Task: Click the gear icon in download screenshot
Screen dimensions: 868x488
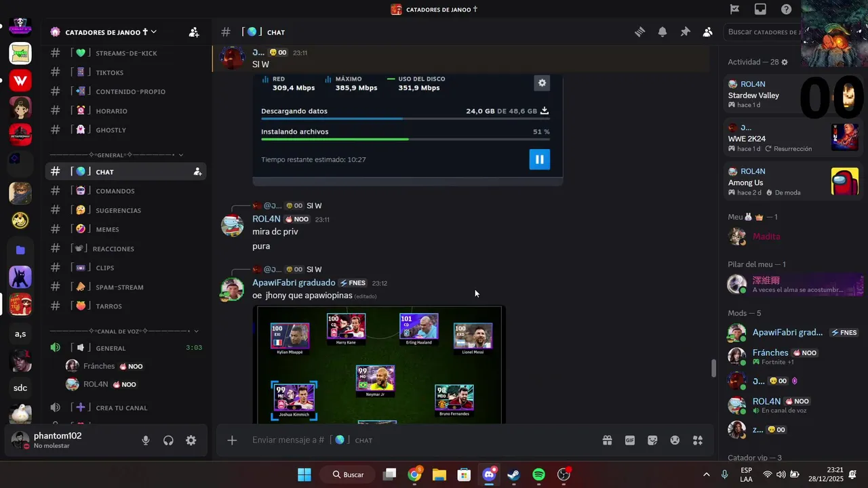Action: click(542, 83)
